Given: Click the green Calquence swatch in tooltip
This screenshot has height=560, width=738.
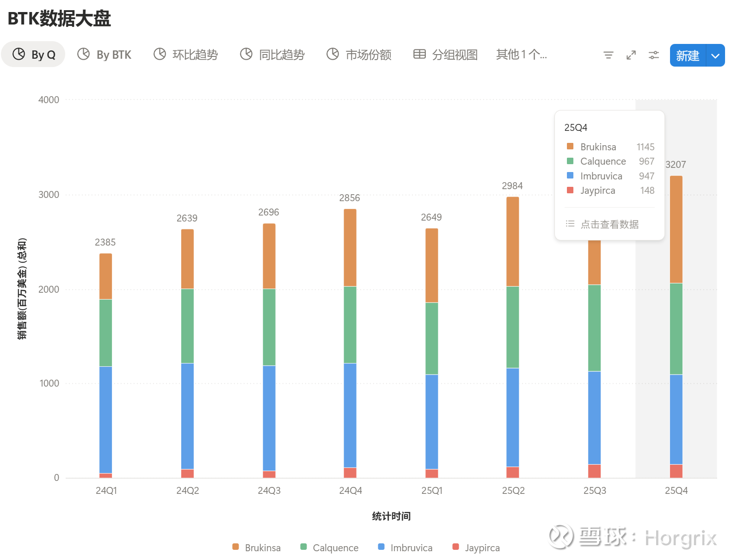Looking at the screenshot, I should coord(570,161).
